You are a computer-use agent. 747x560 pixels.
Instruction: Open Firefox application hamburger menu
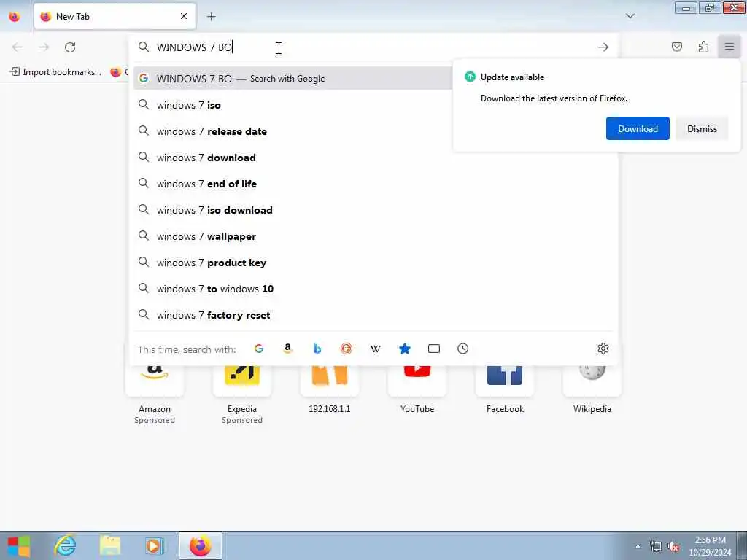click(729, 47)
